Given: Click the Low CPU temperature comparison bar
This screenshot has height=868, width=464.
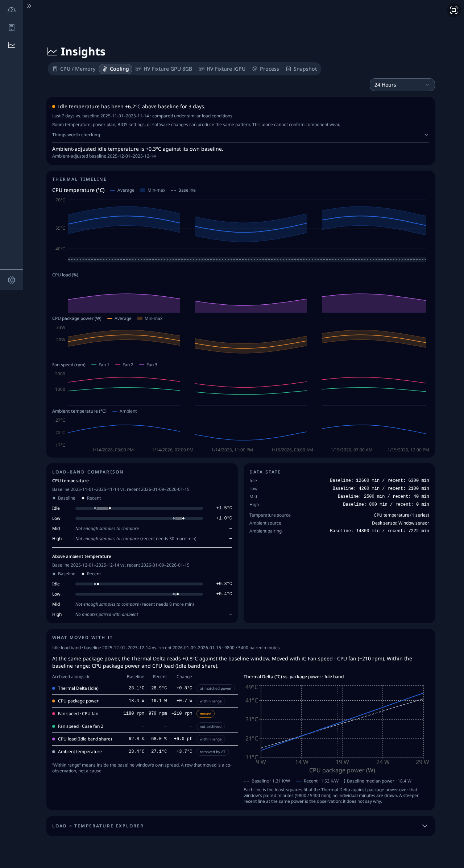Looking at the screenshot, I should point(139,518).
